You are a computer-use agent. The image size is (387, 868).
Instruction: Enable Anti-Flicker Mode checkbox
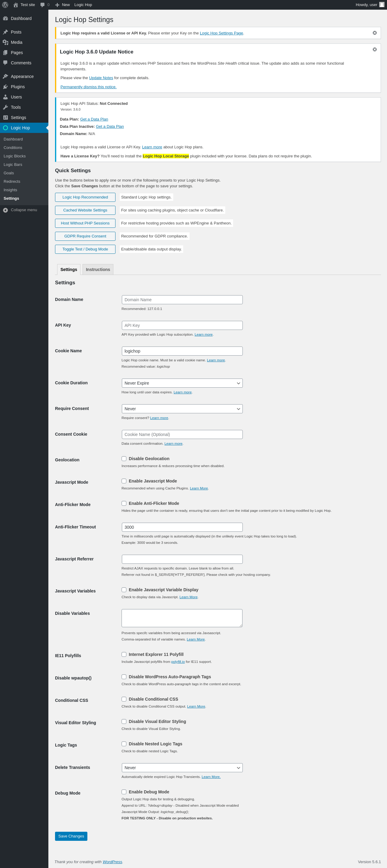coord(124,503)
